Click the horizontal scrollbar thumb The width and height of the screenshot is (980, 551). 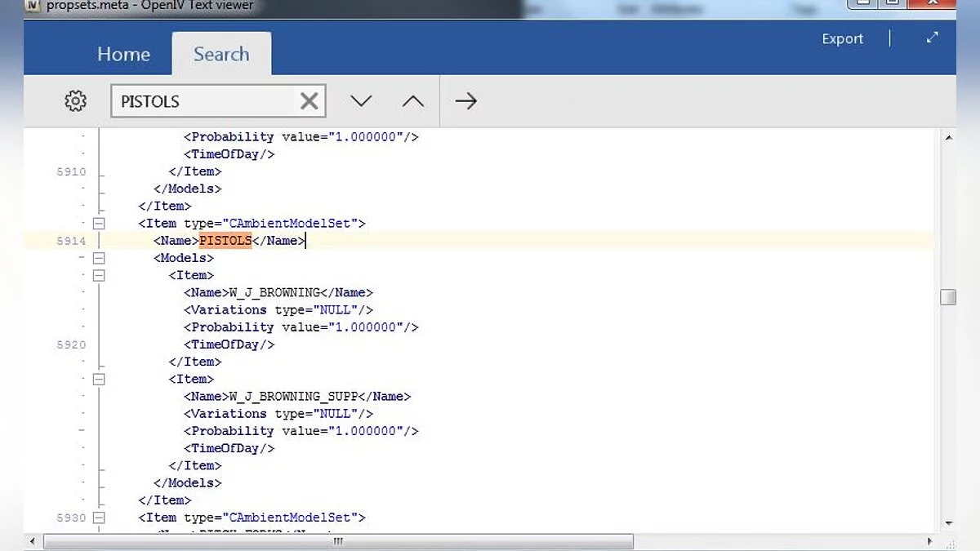[338, 541]
